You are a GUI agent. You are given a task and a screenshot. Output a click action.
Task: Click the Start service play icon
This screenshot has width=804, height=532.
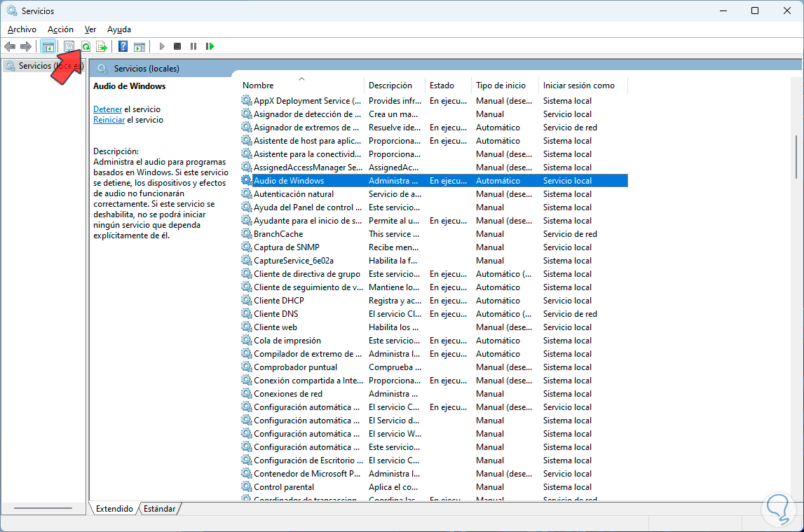click(162, 47)
